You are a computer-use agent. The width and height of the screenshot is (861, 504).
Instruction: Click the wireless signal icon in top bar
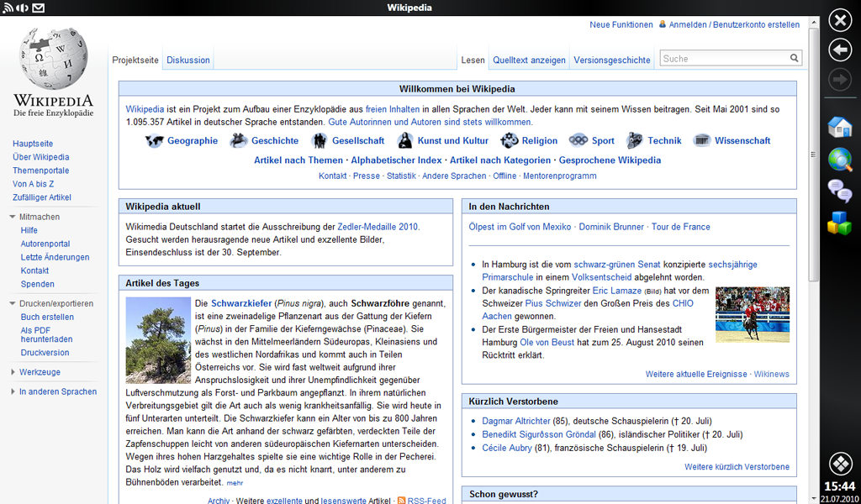(x=8, y=8)
